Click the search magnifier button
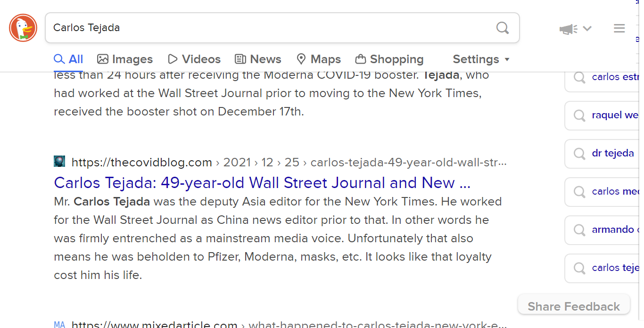Screen dimensions: 644x328 pos(503,28)
